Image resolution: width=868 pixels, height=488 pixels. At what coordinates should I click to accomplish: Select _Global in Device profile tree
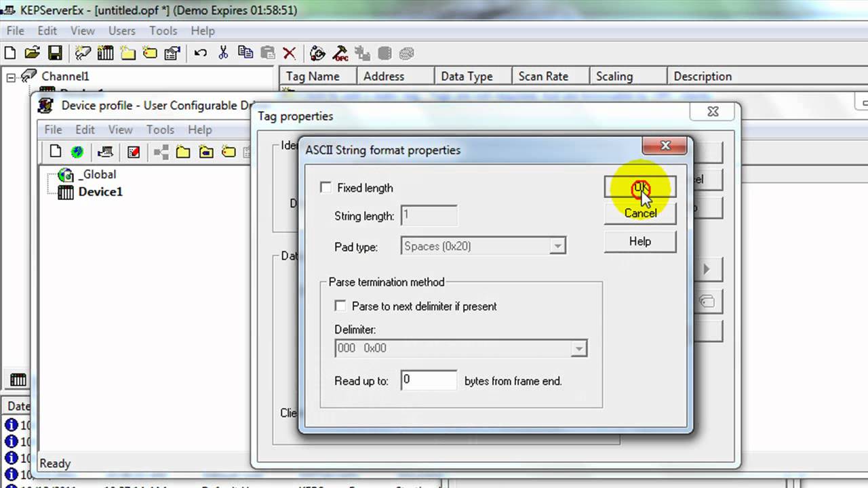point(98,174)
